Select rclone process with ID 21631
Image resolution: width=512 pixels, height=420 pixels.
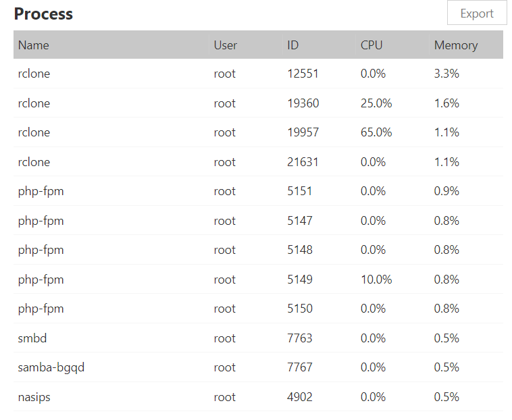[x=34, y=162]
